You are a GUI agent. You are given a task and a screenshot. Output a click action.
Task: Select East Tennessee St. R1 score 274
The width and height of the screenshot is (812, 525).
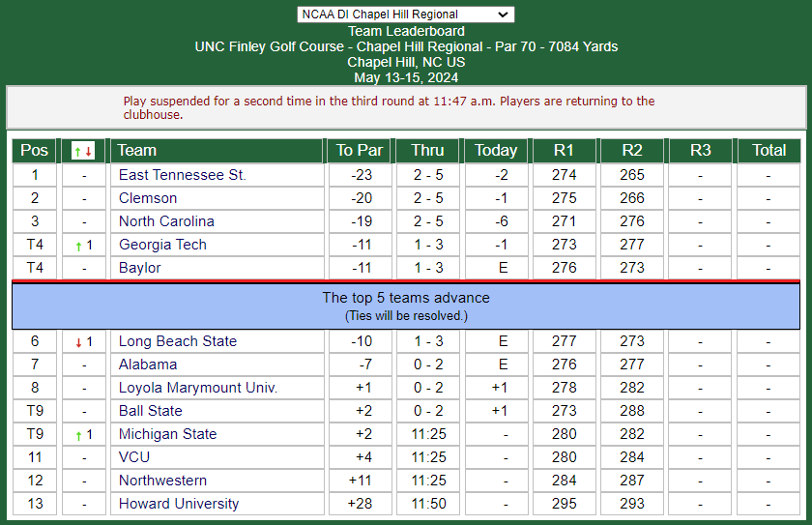pyautogui.click(x=564, y=175)
